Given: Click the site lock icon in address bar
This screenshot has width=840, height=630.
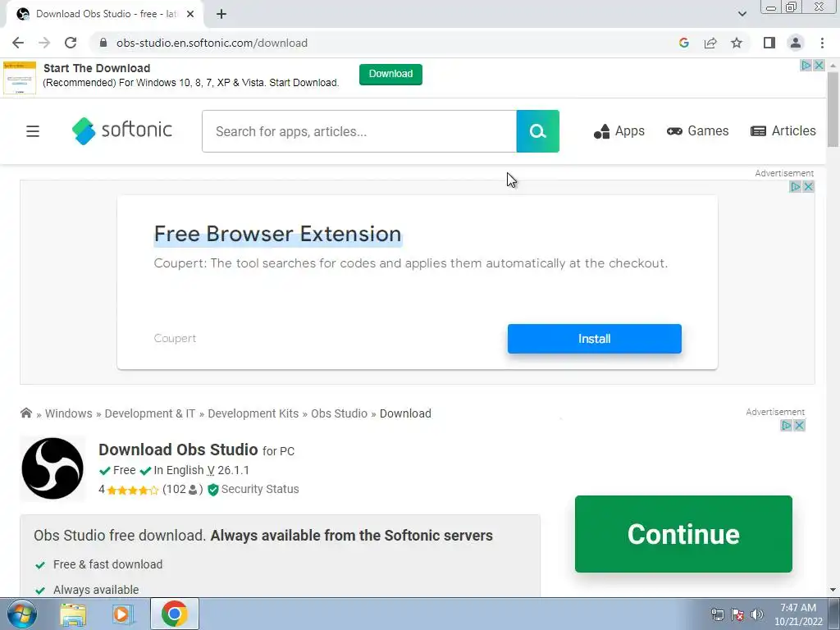Looking at the screenshot, I should point(103,43).
